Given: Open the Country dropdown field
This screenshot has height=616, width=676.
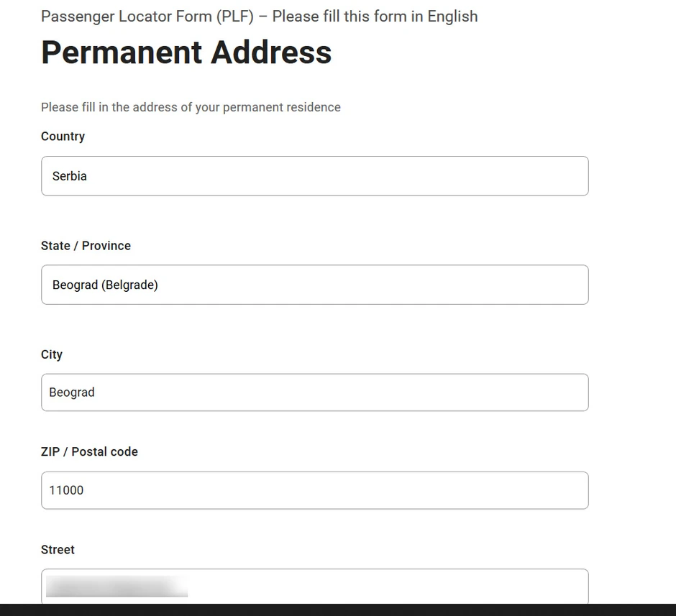Looking at the screenshot, I should 314,176.
